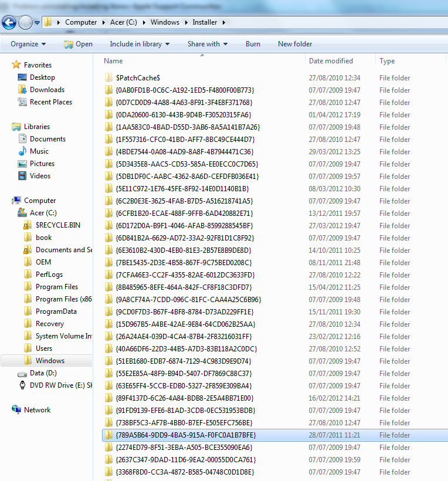Viewport: 448px width, 481px height.
Task: Select folder icon for {2637C347-9DAD-11D6-9EA2-00055D0CA761}
Action: point(108,459)
